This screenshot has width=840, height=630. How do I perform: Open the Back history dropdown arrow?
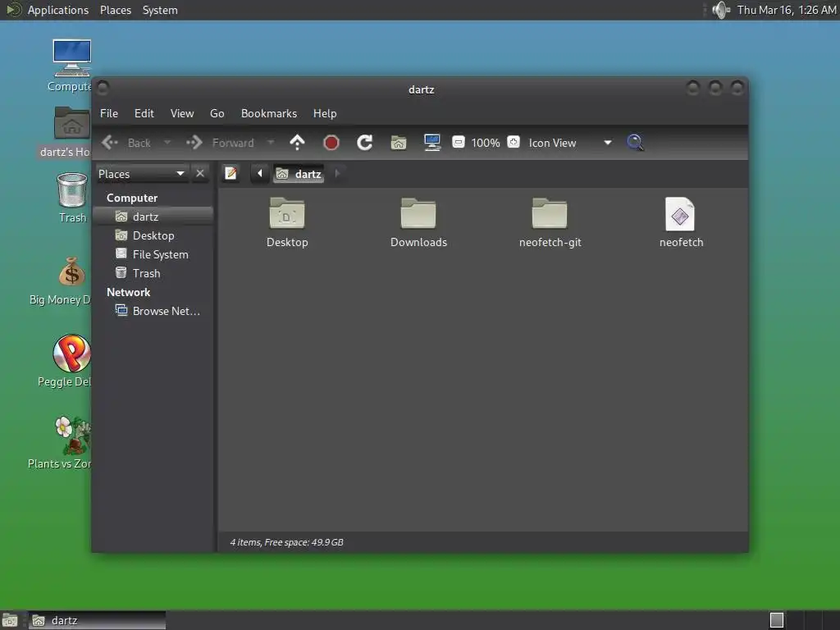tap(167, 143)
